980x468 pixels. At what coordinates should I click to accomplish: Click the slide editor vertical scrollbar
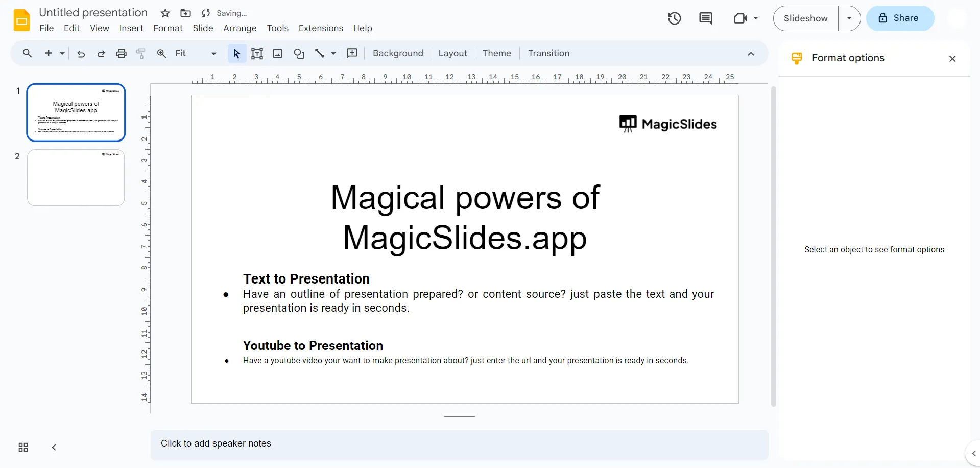pyautogui.click(x=773, y=246)
